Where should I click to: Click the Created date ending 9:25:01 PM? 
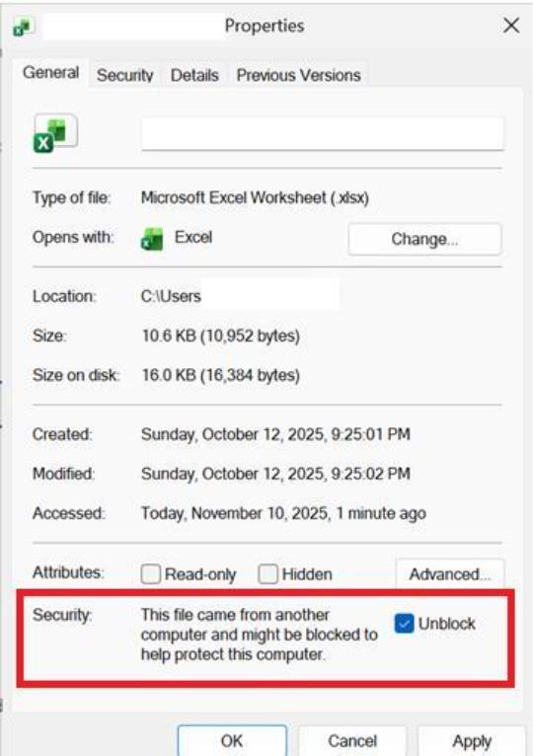pyautogui.click(x=275, y=434)
